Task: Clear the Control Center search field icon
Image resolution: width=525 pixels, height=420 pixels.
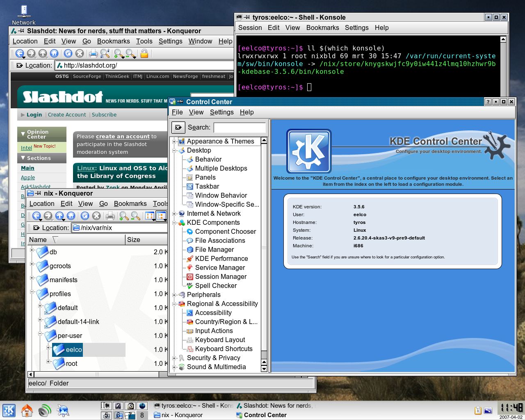Action: (178, 128)
